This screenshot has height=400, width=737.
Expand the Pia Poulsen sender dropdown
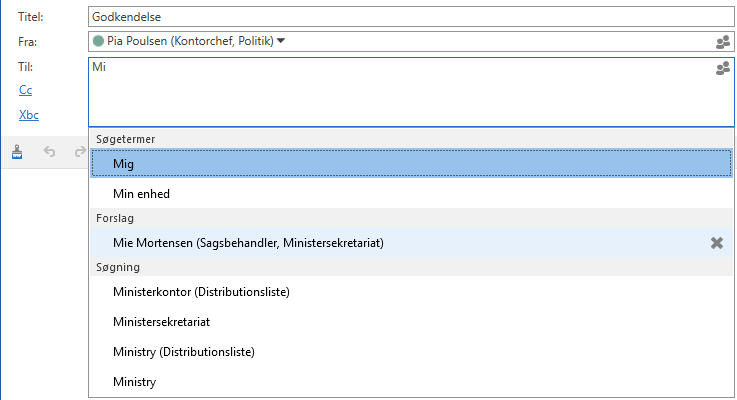(281, 41)
